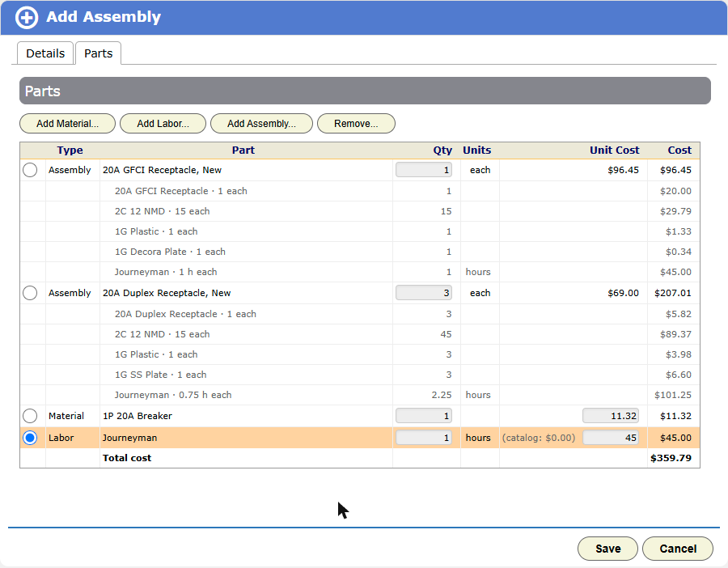Edit GFCI Receptacle assembly quantity field

coord(424,170)
